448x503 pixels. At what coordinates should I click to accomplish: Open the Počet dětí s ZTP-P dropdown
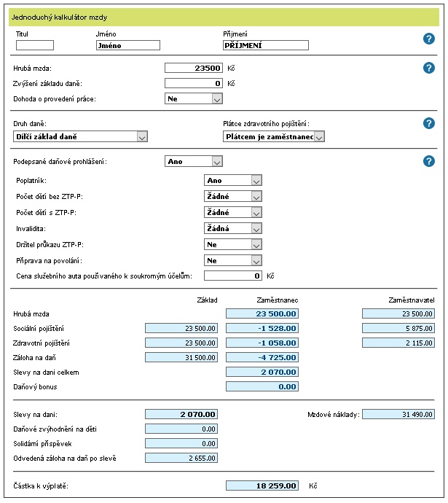232,212
